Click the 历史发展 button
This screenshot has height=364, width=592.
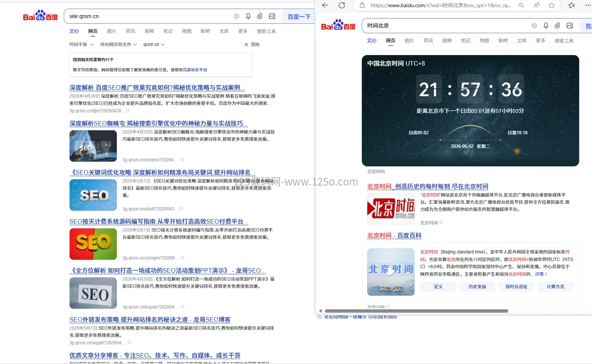coord(477,287)
